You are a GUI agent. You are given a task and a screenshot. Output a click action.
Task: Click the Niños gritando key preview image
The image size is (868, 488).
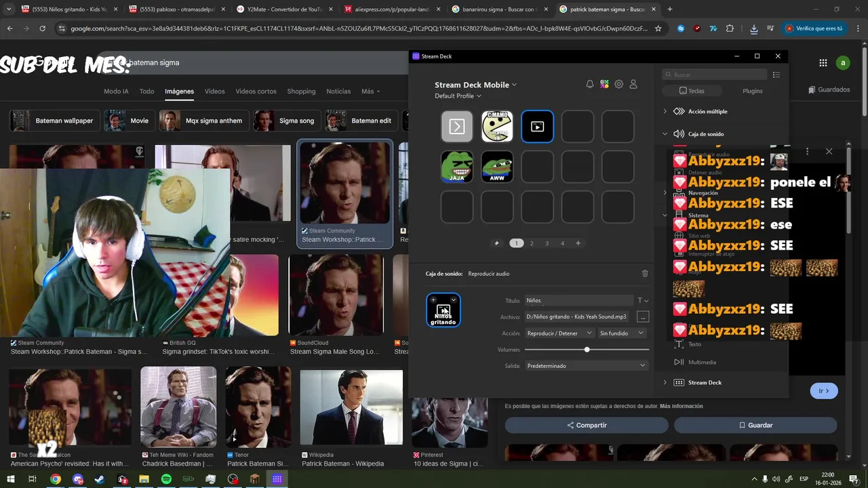tap(443, 310)
